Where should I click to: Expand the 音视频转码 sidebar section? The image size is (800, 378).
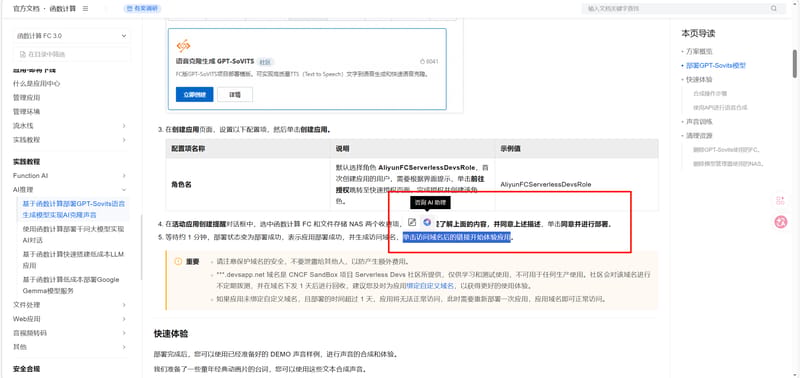[x=70, y=333]
